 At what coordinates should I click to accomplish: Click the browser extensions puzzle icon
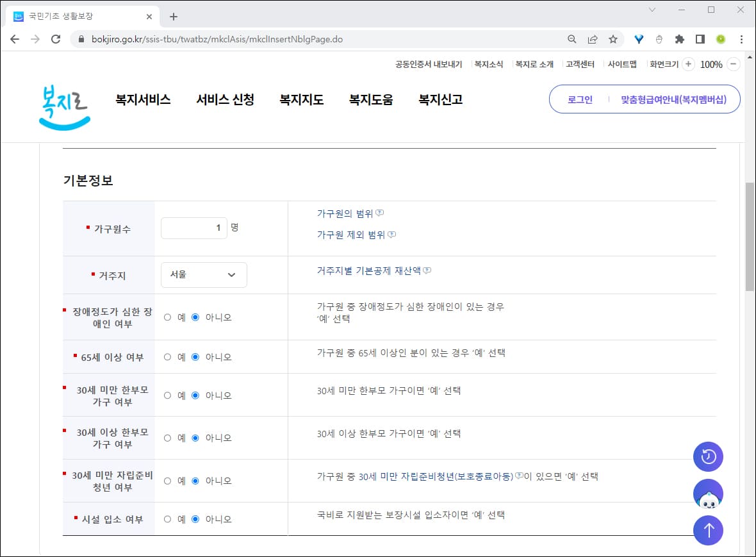pyautogui.click(x=679, y=39)
